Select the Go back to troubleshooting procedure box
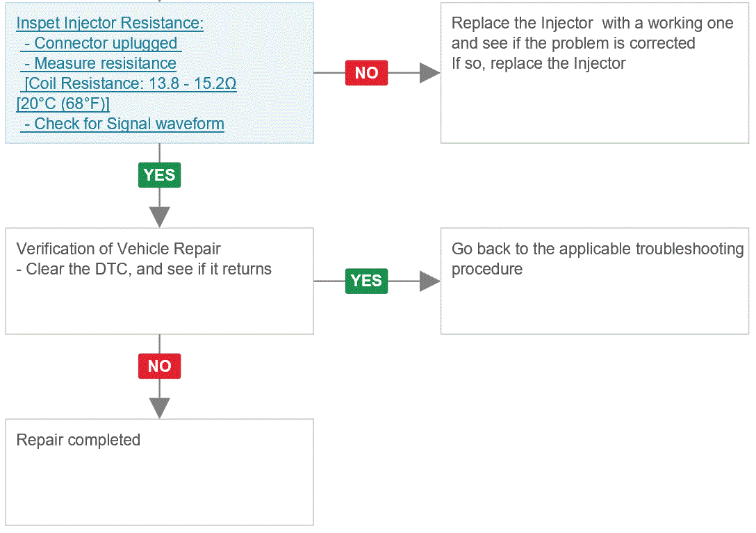 point(595,281)
